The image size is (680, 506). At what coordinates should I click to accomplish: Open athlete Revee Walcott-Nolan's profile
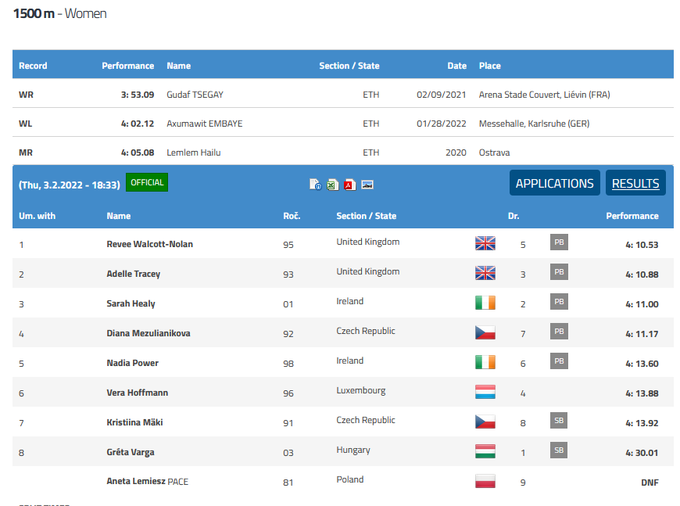pyautogui.click(x=150, y=244)
